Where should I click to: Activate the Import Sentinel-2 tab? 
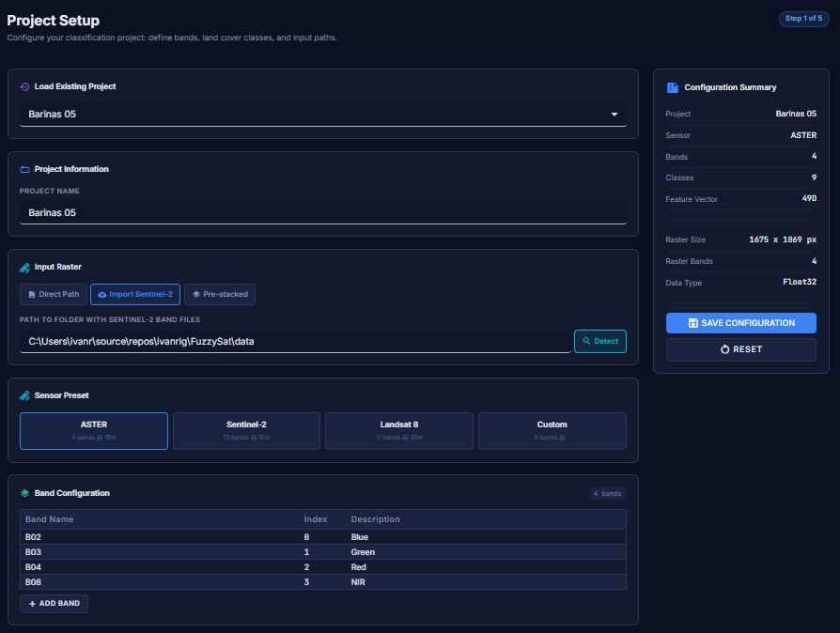point(134,294)
